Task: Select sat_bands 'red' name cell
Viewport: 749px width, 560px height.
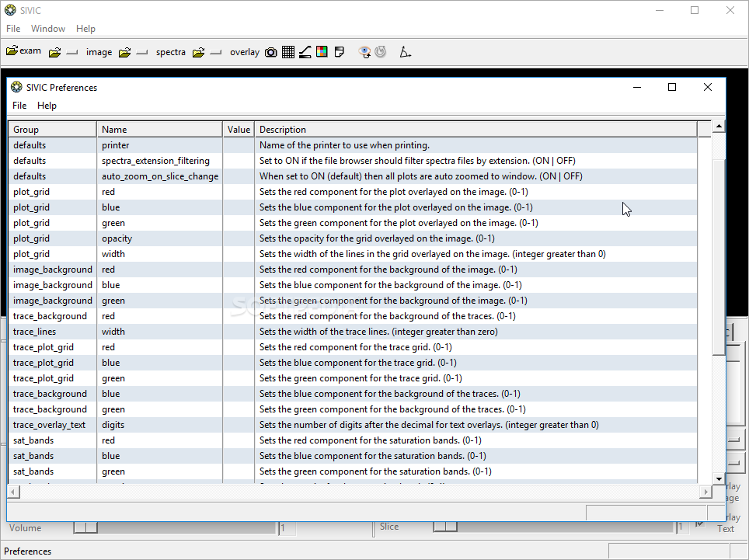Action: pyautogui.click(x=159, y=440)
